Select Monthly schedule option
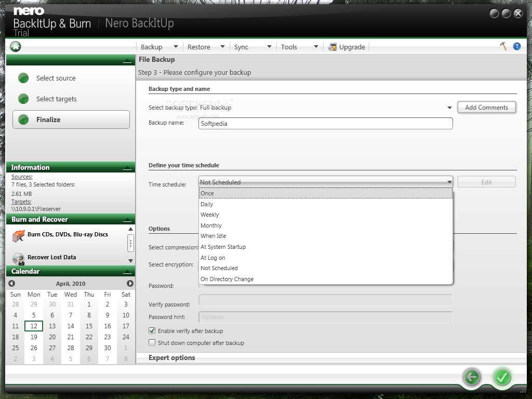The image size is (532, 399). (x=326, y=225)
